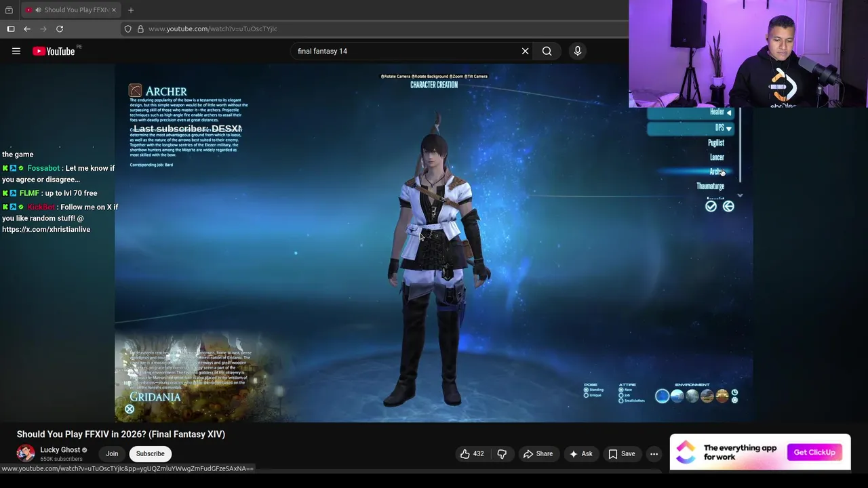Go to YouTube home via logo

54,51
